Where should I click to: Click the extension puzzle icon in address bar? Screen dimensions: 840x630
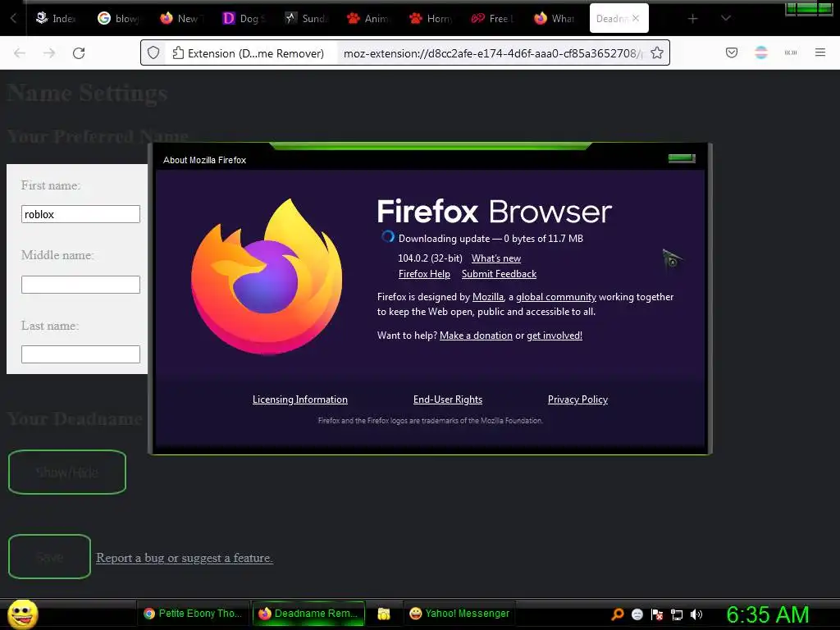(178, 53)
